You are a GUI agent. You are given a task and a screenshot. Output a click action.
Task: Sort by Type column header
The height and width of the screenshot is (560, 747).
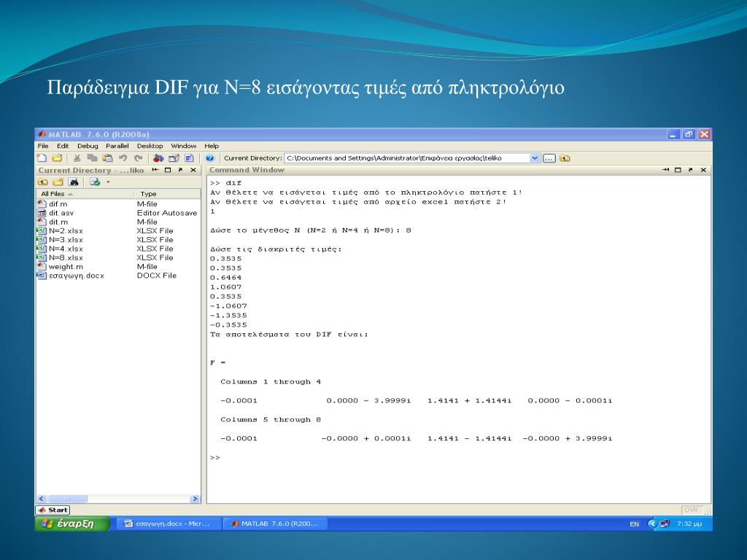167,194
